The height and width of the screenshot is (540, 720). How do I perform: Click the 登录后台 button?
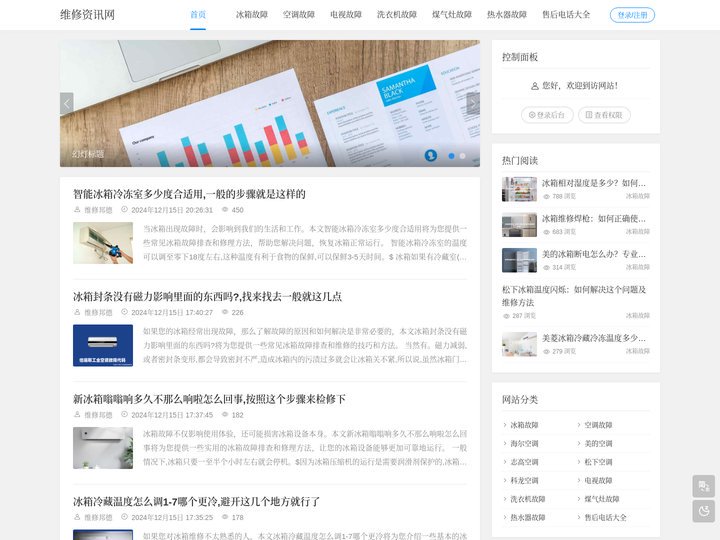tap(547, 115)
